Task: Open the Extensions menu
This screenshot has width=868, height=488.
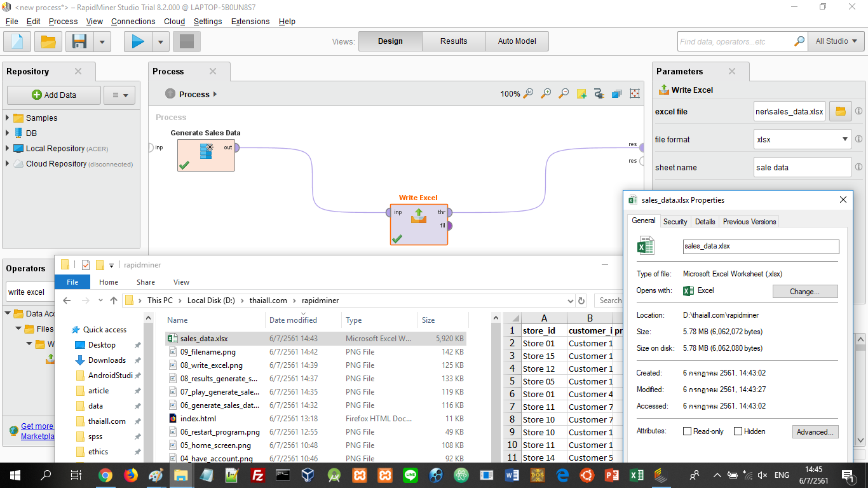Action: pyautogui.click(x=250, y=21)
